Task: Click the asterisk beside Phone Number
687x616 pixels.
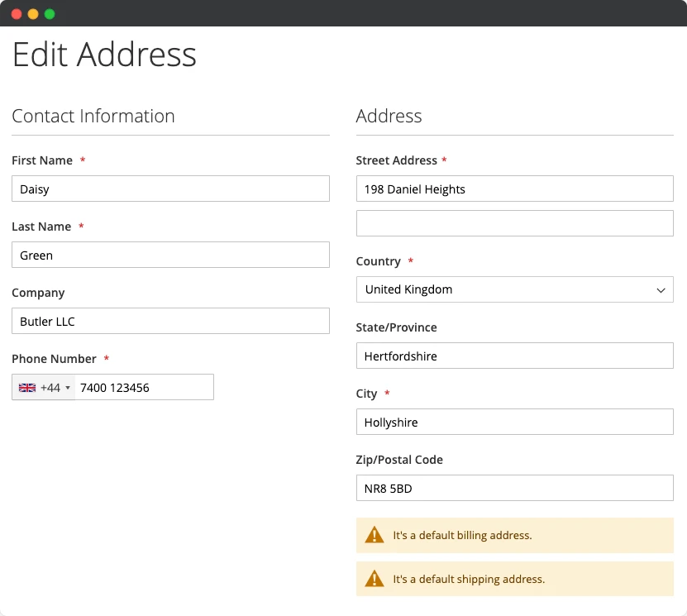Action: pos(106,358)
